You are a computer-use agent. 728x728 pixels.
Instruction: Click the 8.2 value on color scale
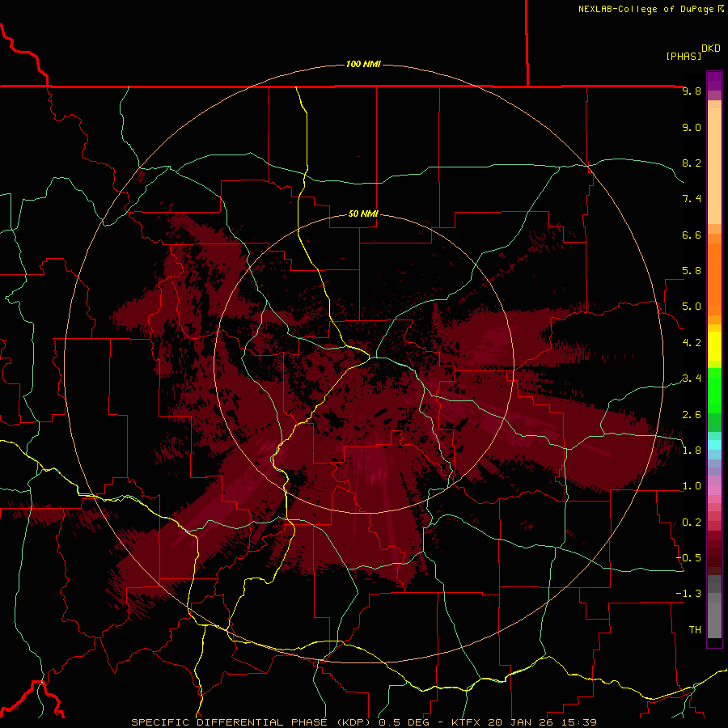[692, 163]
